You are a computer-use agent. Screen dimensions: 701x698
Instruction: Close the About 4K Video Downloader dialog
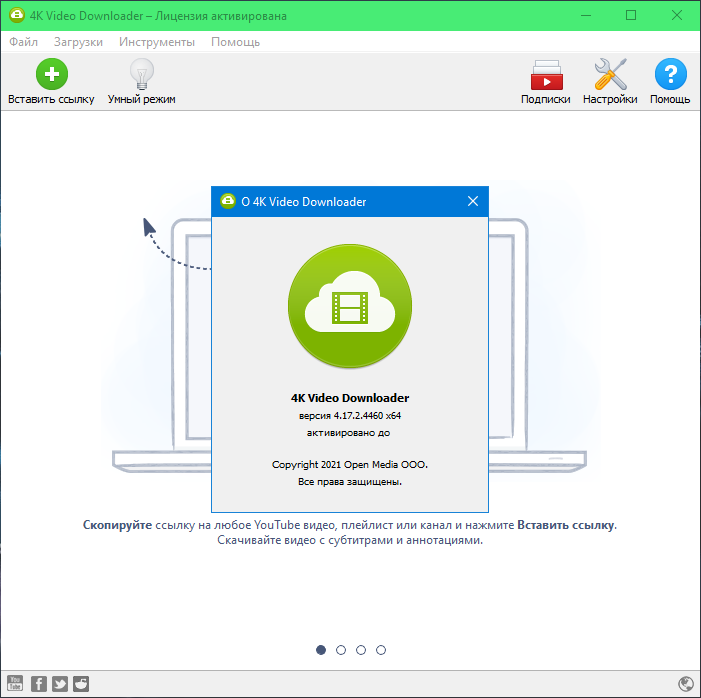(x=473, y=201)
